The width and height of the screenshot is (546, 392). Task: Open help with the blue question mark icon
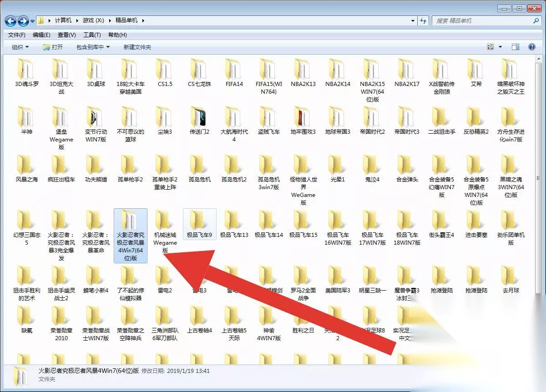pyautogui.click(x=531, y=47)
